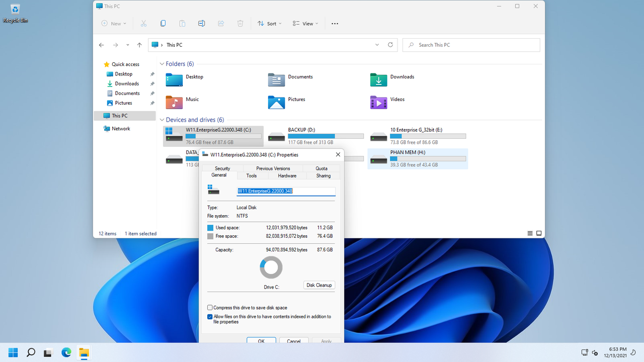This screenshot has width=644, height=362.
Task: Uncheck indexing of file contents on drive
Action: pos(210,317)
